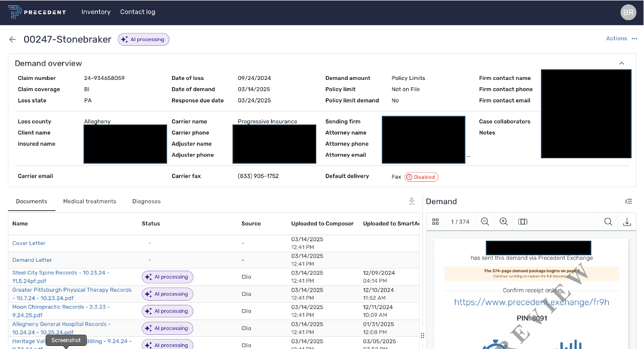The width and height of the screenshot is (644, 349).
Task: Open the Contact log menu item
Action: pyautogui.click(x=138, y=12)
